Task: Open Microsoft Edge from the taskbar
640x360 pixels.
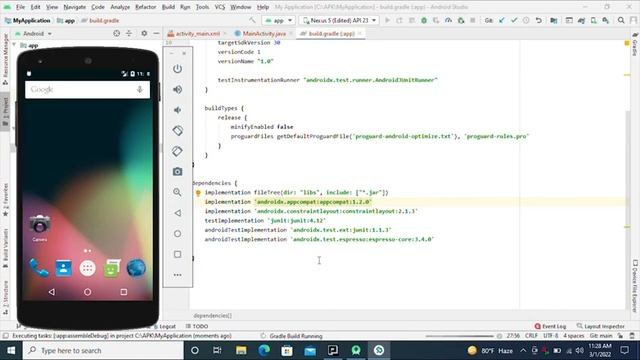Action: tap(264, 350)
